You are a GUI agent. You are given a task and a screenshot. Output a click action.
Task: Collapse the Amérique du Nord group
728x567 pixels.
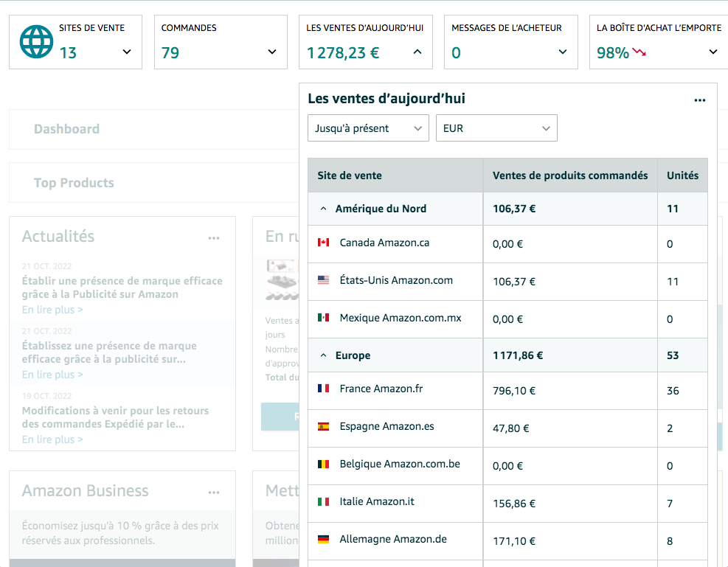324,209
